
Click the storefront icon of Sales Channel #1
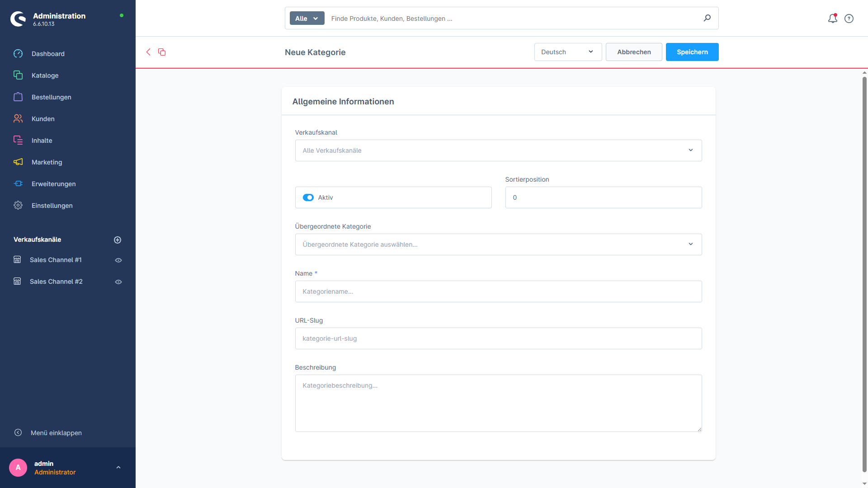tap(17, 260)
